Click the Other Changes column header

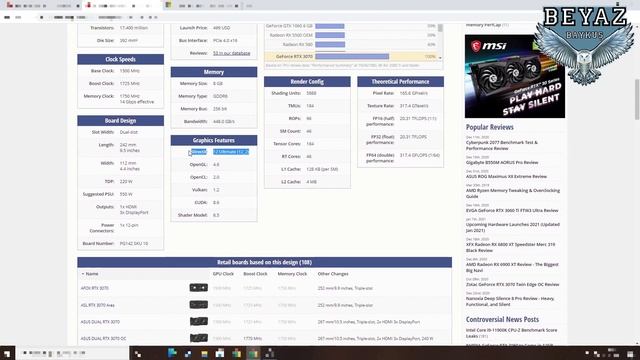pos(333,274)
